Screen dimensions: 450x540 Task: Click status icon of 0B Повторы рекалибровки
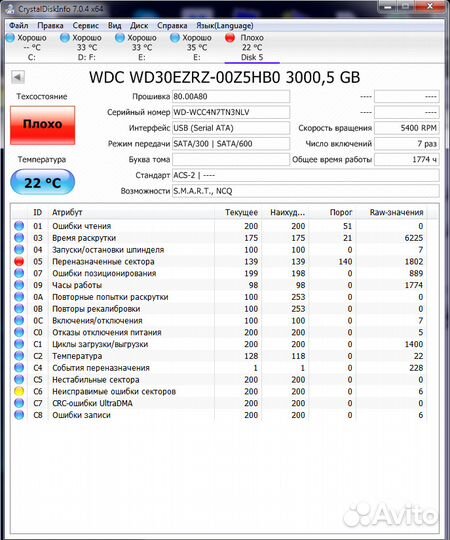tap(19, 309)
